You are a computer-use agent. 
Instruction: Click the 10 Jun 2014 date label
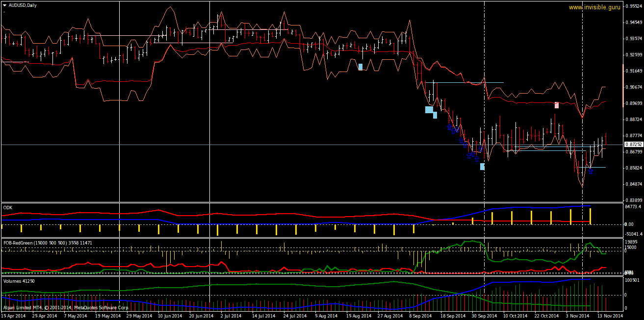click(x=170, y=317)
